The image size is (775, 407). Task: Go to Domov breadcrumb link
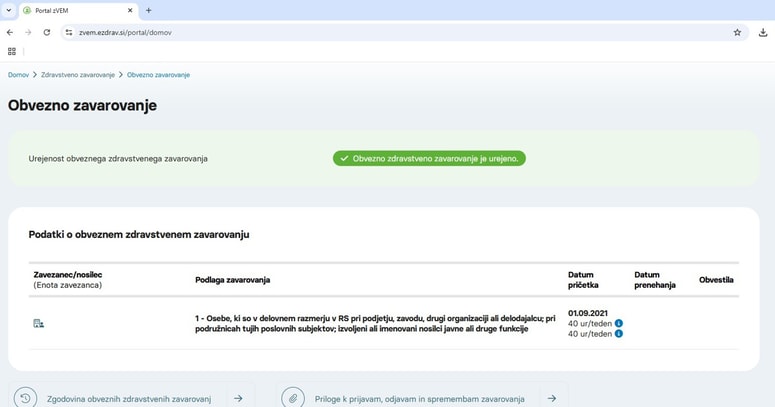pos(18,75)
